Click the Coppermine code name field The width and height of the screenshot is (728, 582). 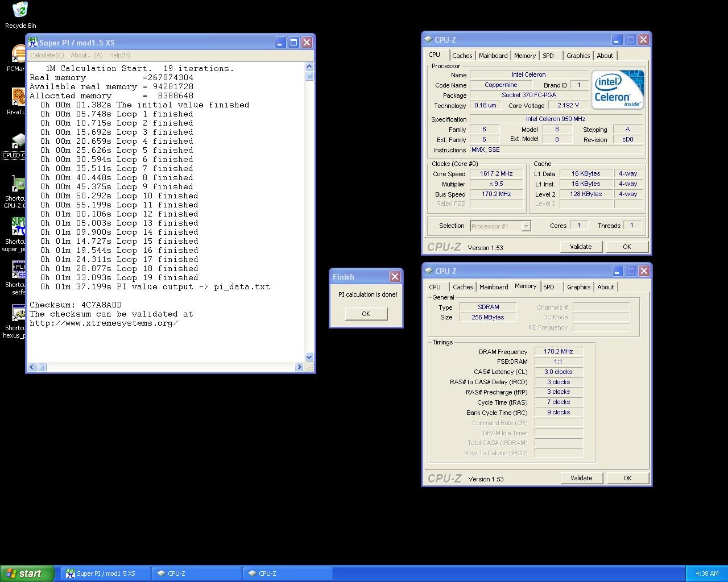(x=500, y=85)
